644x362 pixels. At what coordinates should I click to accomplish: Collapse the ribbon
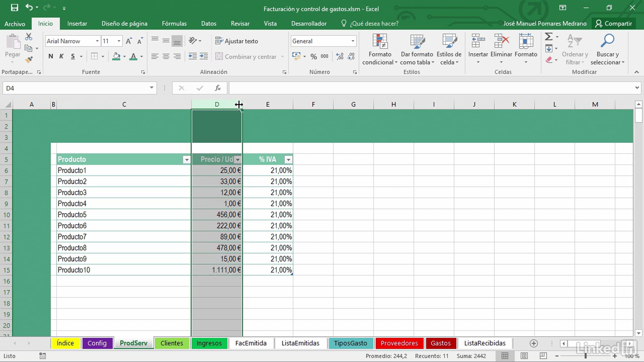[x=636, y=72]
